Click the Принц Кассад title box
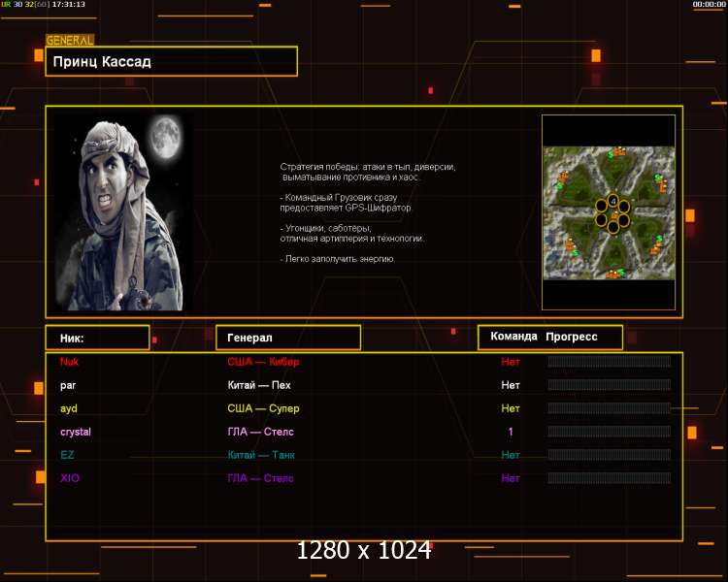Image resolution: width=728 pixels, height=582 pixels. [171, 61]
